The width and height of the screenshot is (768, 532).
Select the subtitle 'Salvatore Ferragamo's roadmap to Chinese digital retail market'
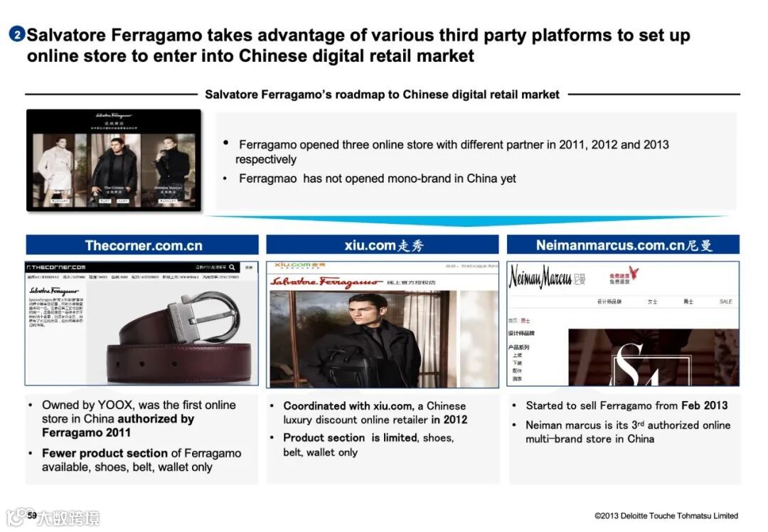382,95
